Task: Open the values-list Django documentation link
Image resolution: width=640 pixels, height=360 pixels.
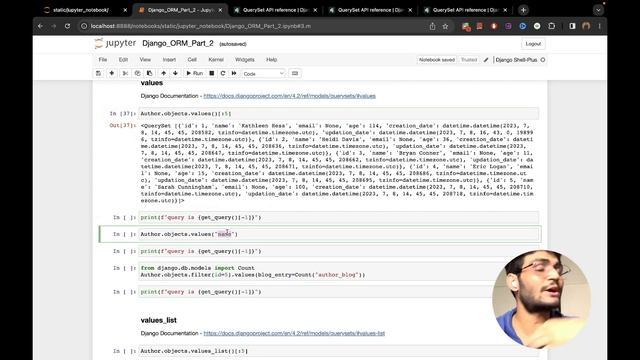Action: [x=294, y=333]
